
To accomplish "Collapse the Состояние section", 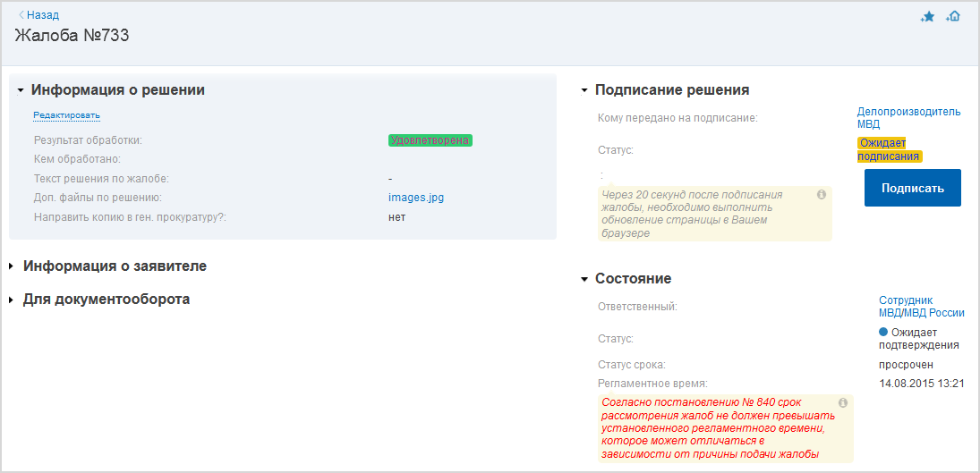I will click(584, 279).
